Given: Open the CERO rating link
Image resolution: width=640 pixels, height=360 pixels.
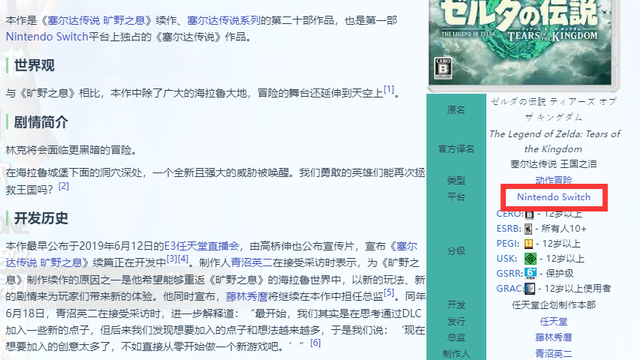Looking at the screenshot, I should [x=509, y=213].
